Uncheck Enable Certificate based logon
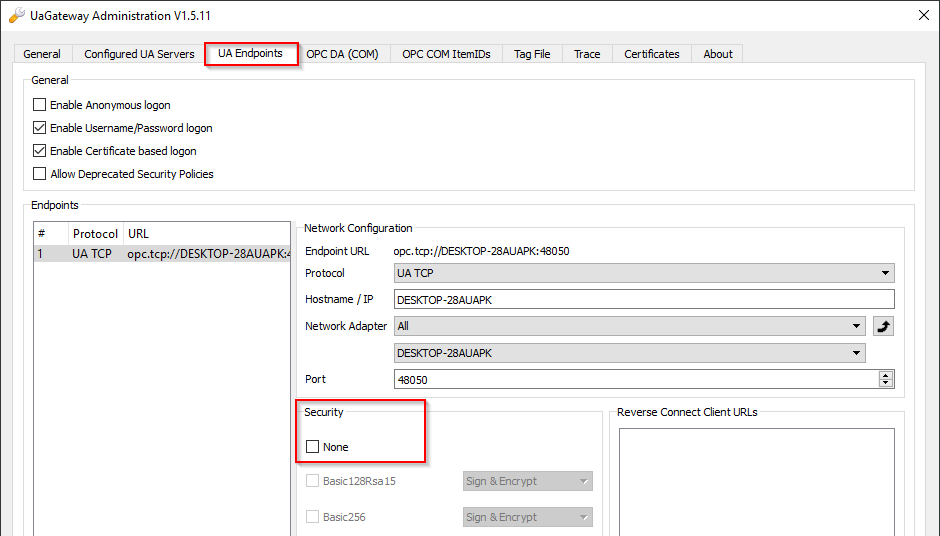 pyautogui.click(x=40, y=150)
